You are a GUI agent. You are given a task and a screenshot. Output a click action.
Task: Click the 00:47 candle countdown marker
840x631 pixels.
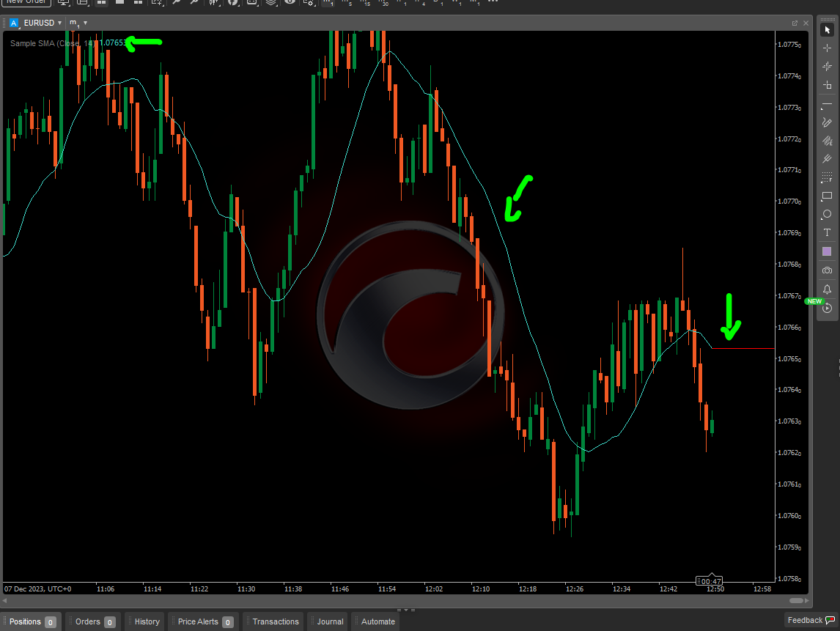pyautogui.click(x=710, y=581)
